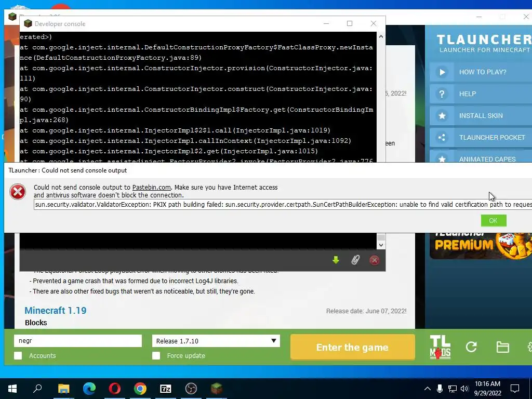Click network icon in system tray
The image size is (532, 399).
click(453, 389)
